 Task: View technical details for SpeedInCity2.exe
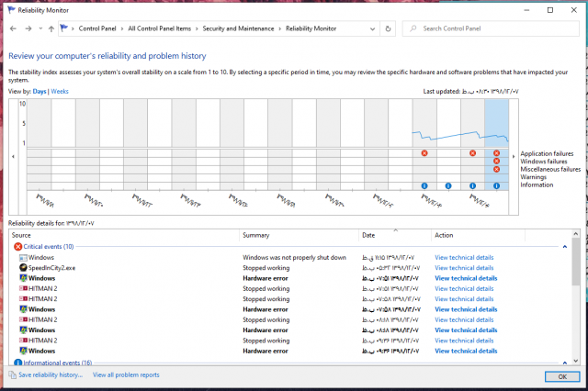click(x=464, y=267)
